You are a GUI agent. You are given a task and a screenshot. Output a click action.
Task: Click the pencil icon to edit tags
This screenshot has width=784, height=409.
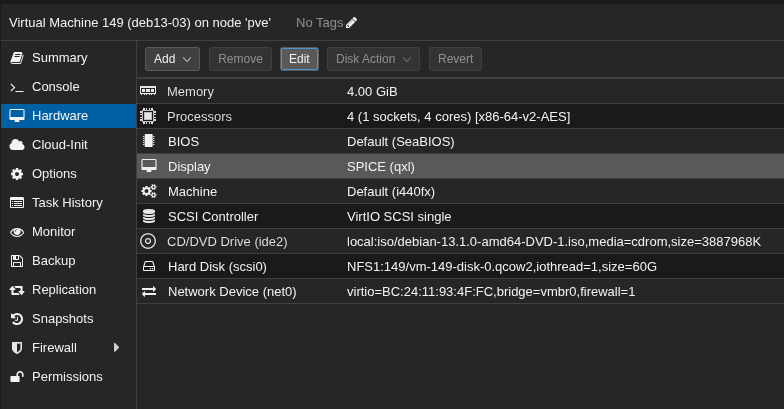pos(351,23)
